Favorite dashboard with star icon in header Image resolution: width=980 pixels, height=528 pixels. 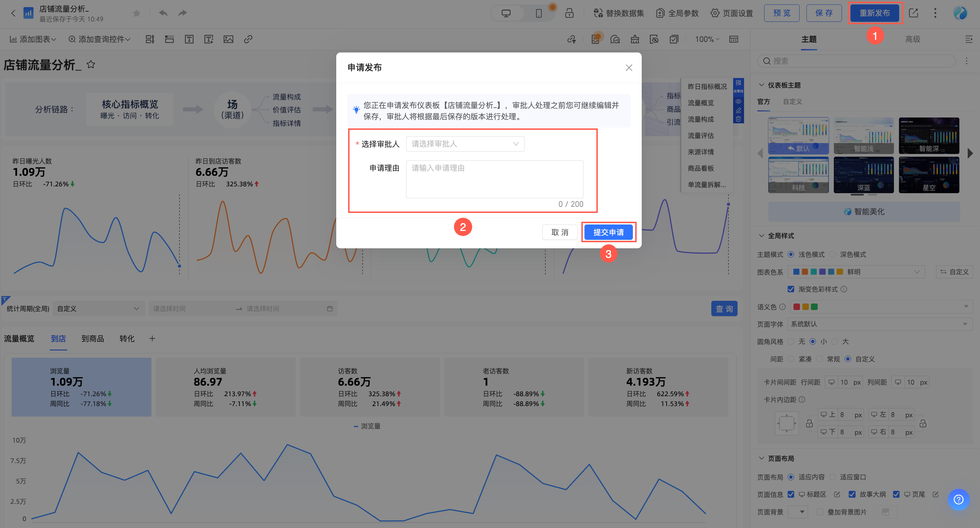pyautogui.click(x=137, y=13)
